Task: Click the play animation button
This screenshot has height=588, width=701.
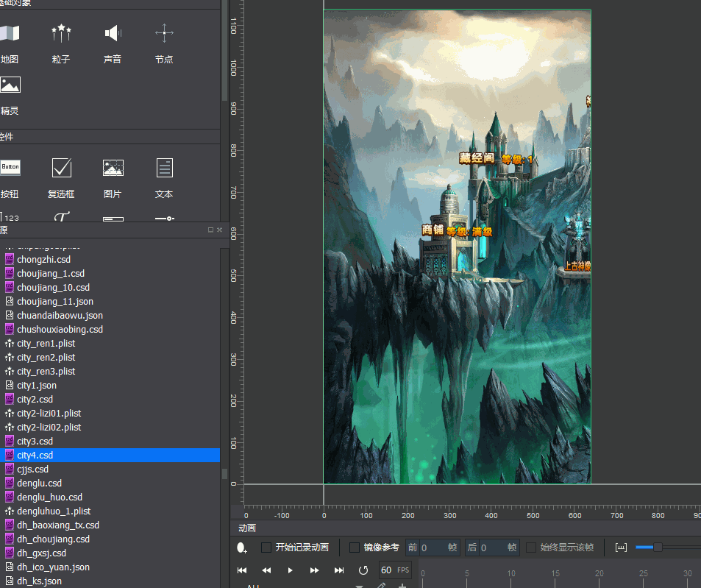Action: (x=291, y=570)
